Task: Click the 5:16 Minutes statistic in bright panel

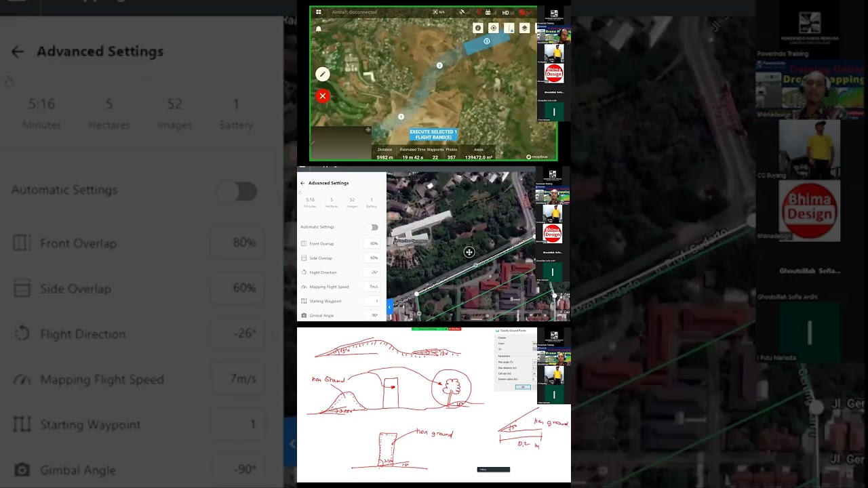Action: point(310,202)
